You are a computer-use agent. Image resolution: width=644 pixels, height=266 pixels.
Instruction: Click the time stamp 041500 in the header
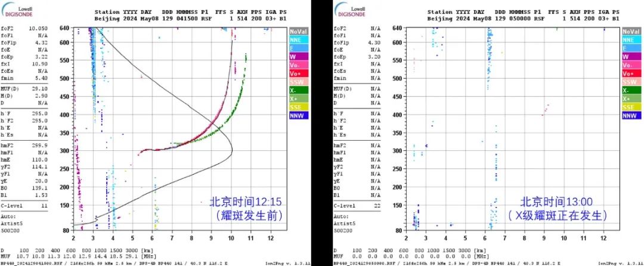187,18
